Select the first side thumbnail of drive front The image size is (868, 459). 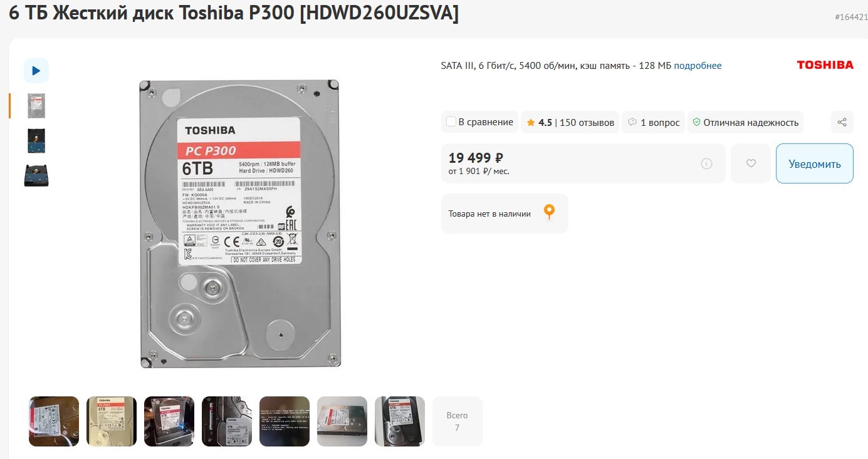click(x=36, y=106)
